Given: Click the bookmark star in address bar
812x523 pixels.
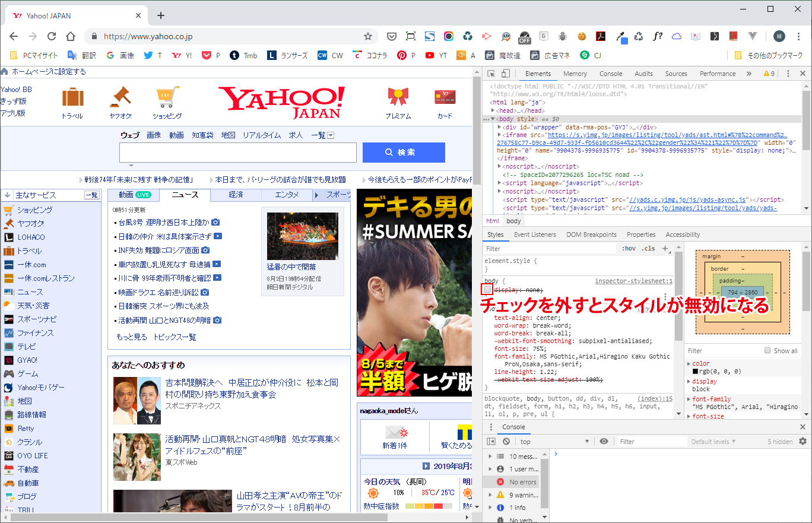Looking at the screenshot, I should tap(368, 36).
